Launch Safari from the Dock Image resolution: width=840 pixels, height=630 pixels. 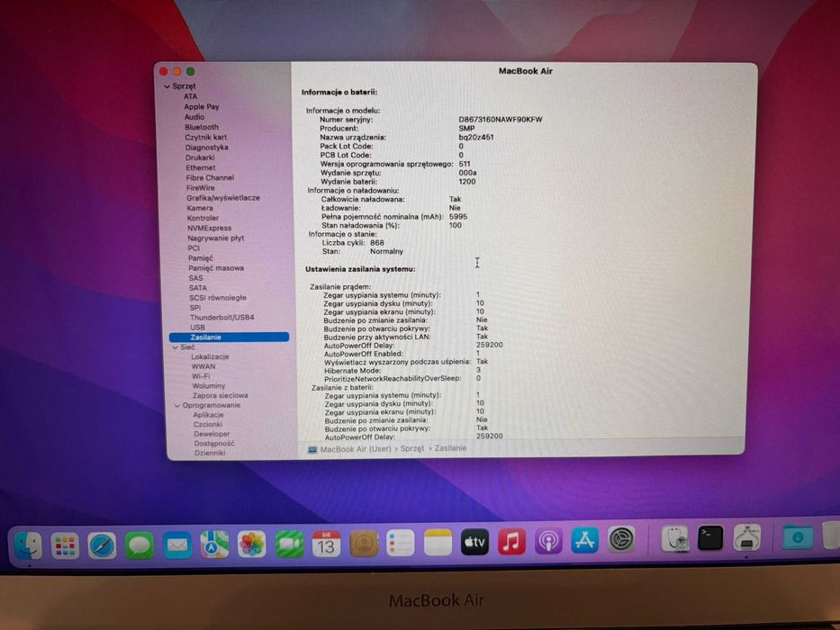coord(102,546)
